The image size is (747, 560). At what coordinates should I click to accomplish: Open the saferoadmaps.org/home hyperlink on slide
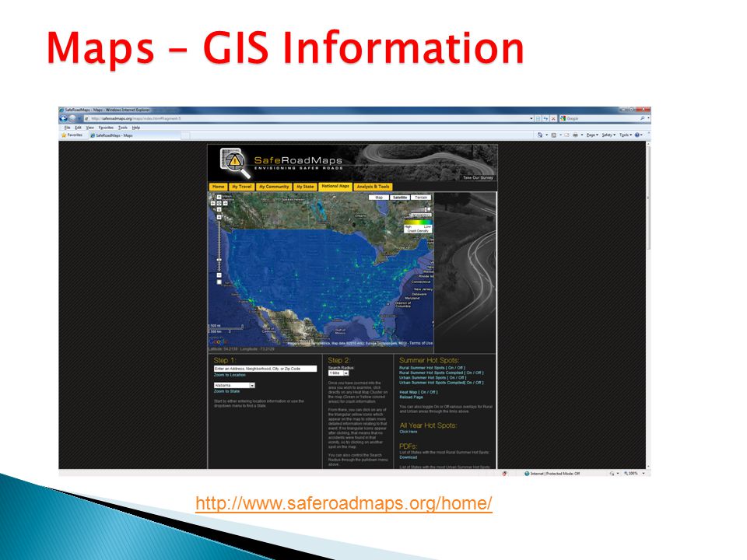[x=343, y=503]
